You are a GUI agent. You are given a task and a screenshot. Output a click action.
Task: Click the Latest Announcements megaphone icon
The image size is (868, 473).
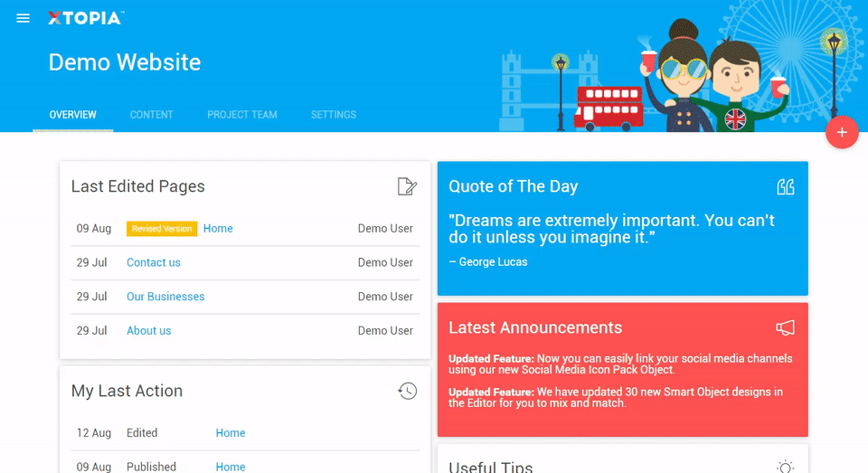786,327
